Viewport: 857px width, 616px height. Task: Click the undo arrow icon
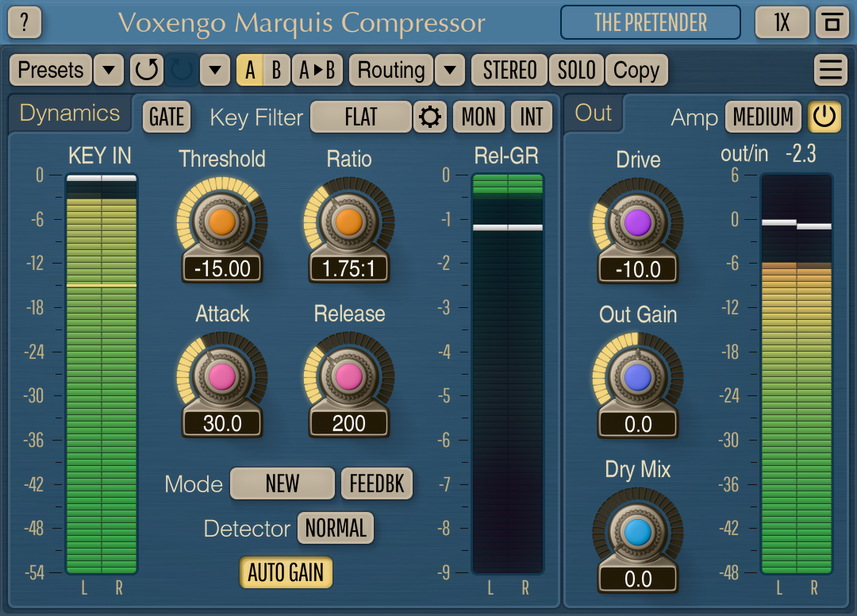pyautogui.click(x=146, y=70)
